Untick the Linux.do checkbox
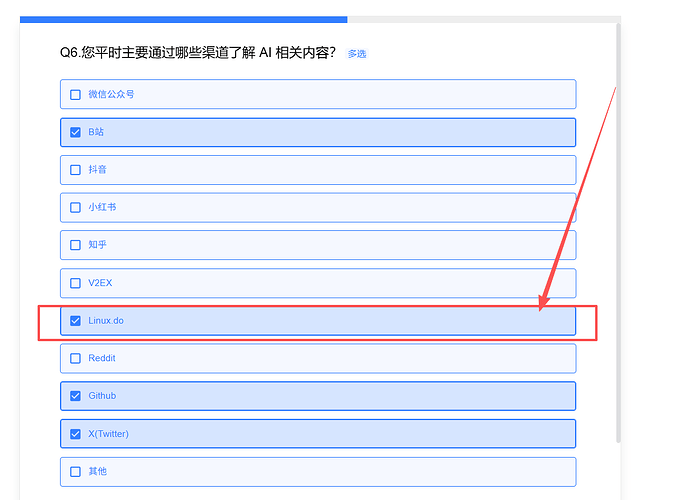Viewport: 683px width, 500px height. pyautogui.click(x=75, y=321)
